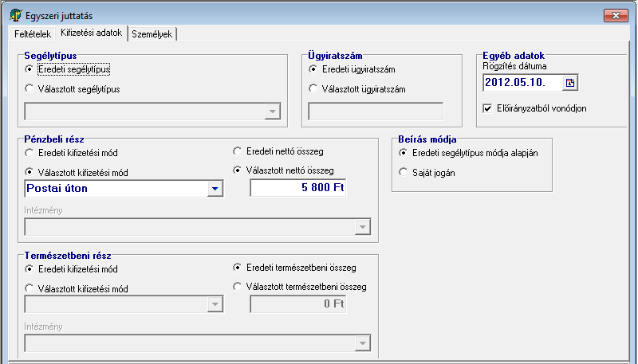Select Választott kifizetési mód under Pénzbeli rész

[29, 172]
